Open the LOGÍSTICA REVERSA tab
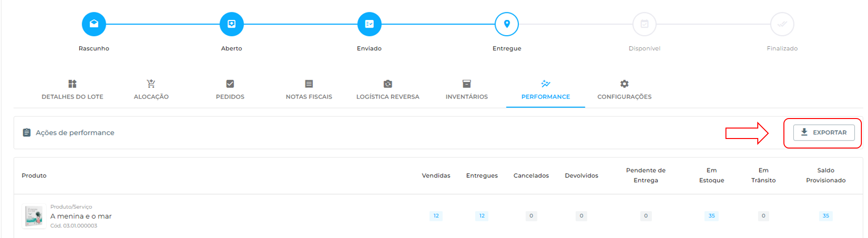The height and width of the screenshot is (238, 868). tap(388, 97)
